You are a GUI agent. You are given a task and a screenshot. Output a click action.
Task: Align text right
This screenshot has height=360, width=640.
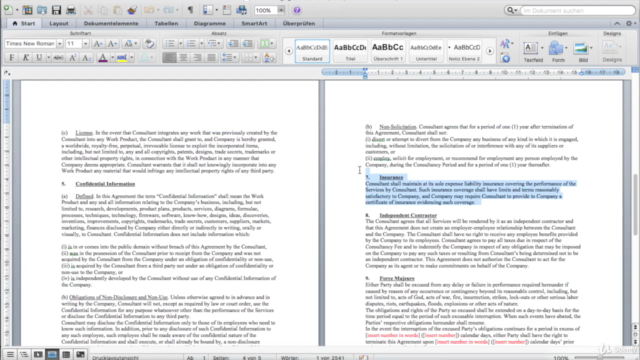pyautogui.click(x=197, y=58)
